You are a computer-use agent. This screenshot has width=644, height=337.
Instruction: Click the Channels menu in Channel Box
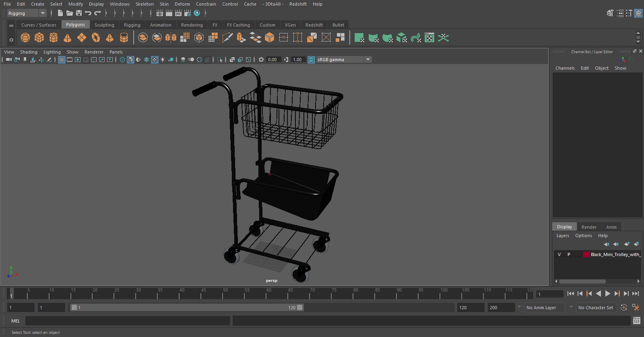(x=565, y=68)
